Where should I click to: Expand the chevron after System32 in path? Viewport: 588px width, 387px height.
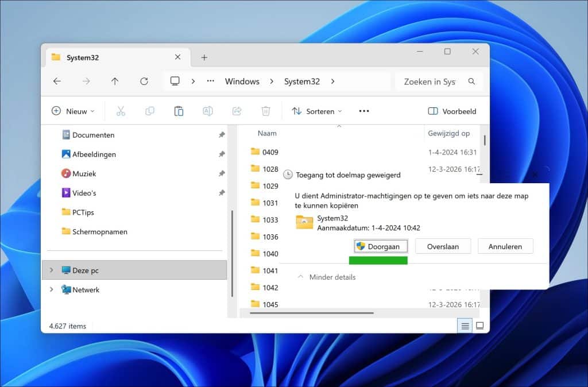coord(332,82)
